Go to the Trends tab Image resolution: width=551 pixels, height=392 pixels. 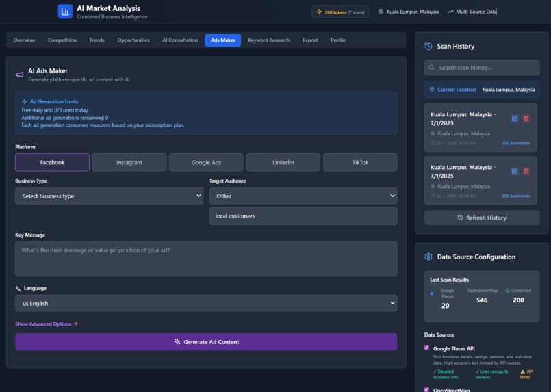tap(97, 40)
